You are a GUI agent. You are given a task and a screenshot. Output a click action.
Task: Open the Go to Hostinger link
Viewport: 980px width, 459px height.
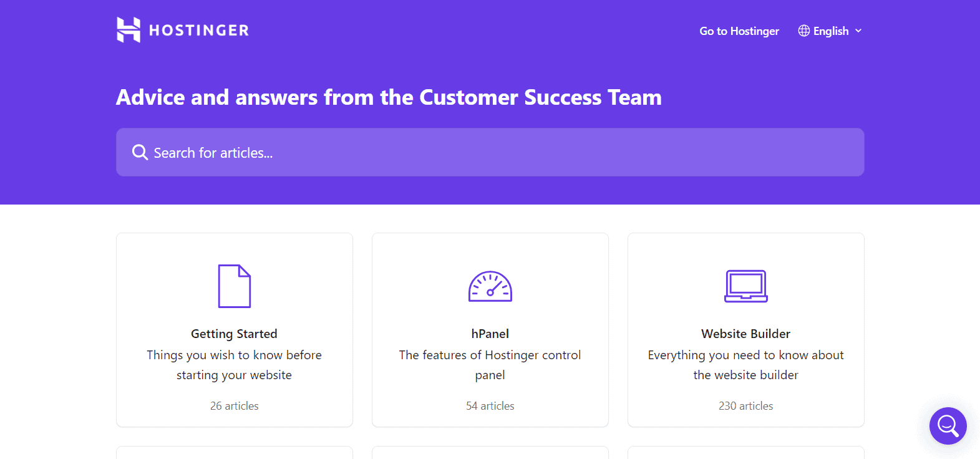[x=739, y=31]
